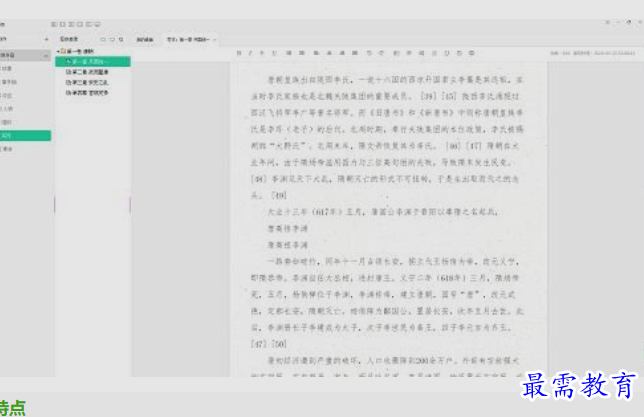
Task: Click the last layout icon in top icon row
Action: point(97,24)
